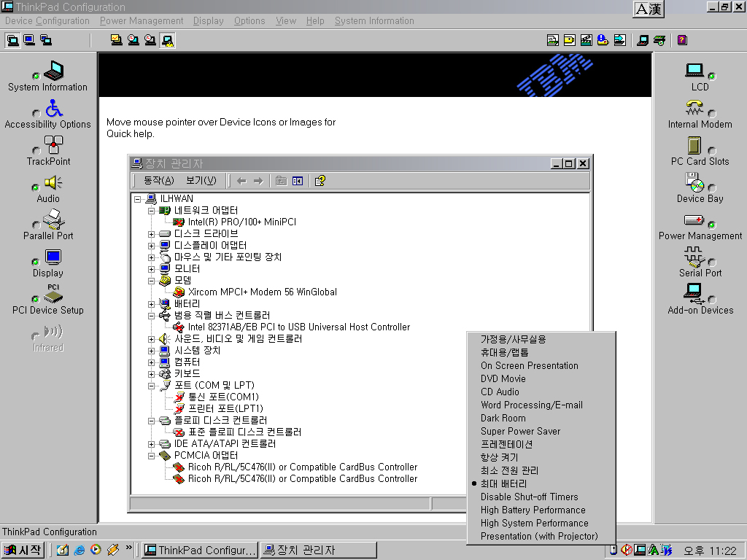Select Super Power Saver from popup menu
This screenshot has height=560, width=747.
[x=520, y=431]
